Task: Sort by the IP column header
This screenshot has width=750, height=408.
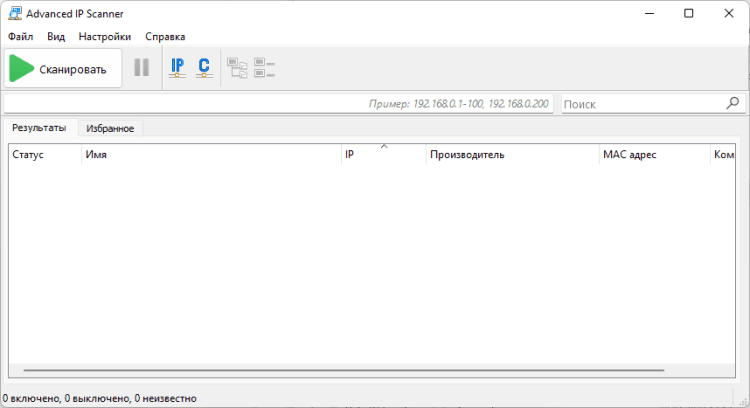Action: [x=384, y=154]
